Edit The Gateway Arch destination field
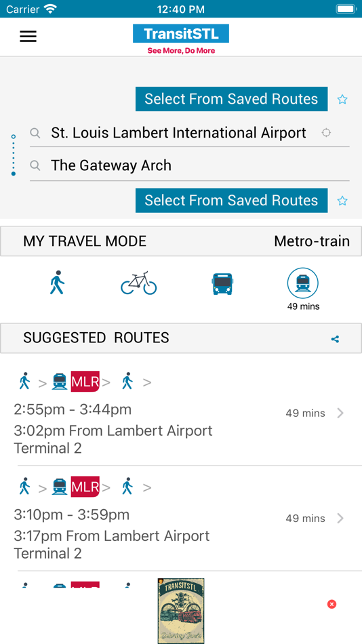Screen dimensions: 362x644 190,165
